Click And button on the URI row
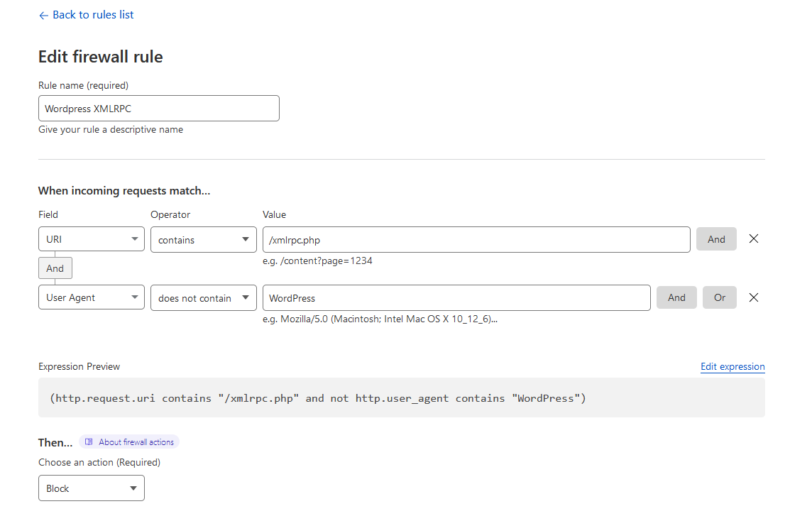This screenshot has width=812, height=521. click(x=716, y=239)
